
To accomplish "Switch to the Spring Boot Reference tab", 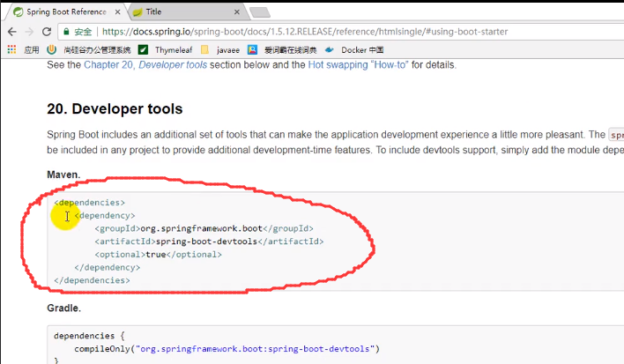I will tap(66, 12).
